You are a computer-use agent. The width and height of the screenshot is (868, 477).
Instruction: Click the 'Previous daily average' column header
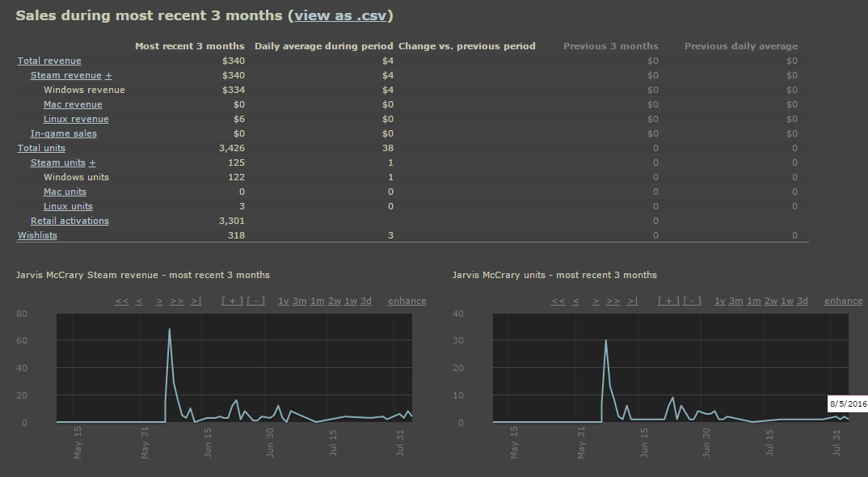(x=741, y=46)
